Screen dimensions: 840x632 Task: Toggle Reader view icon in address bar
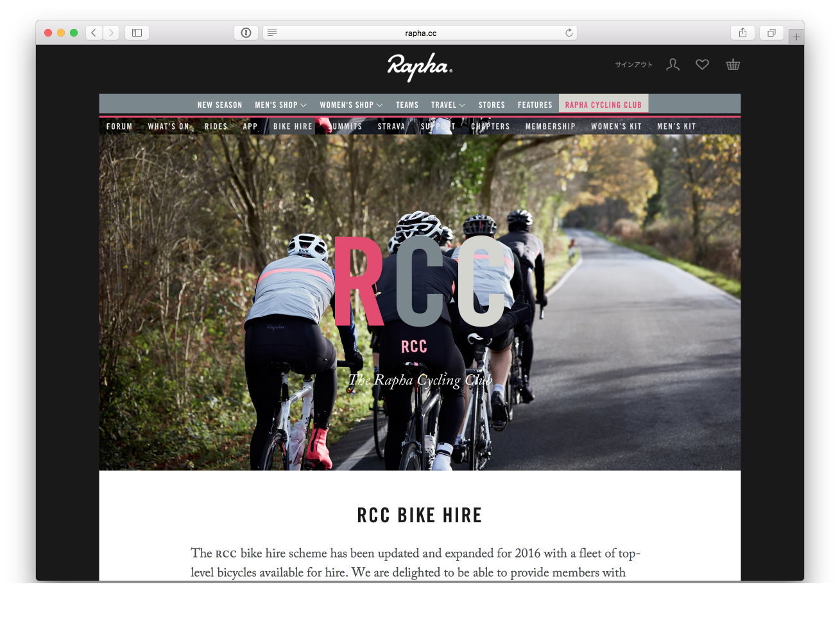[x=272, y=33]
